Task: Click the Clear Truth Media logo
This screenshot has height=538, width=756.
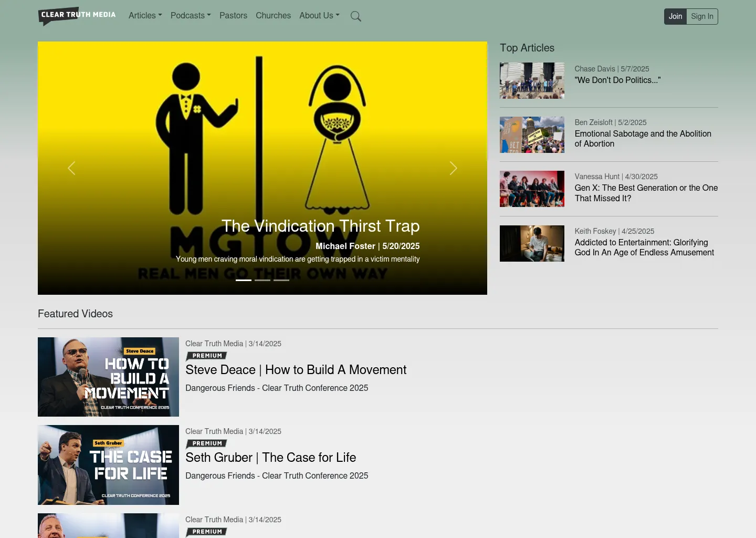Action: [x=77, y=16]
